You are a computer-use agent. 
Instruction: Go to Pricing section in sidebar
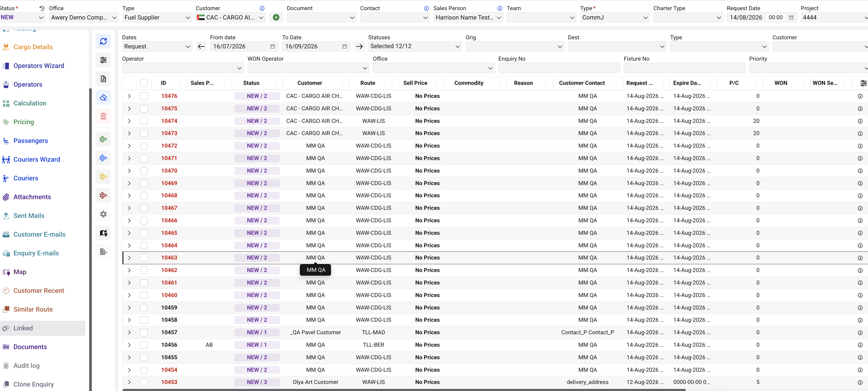point(24,122)
